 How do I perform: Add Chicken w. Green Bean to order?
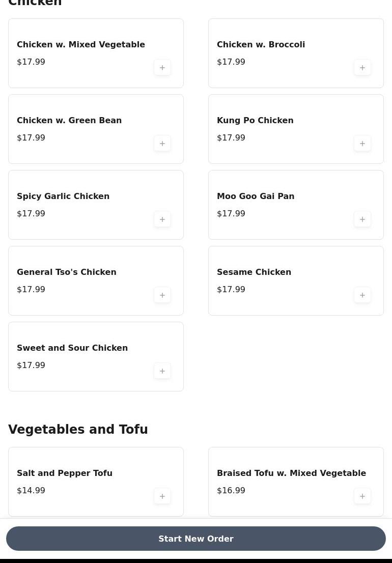click(162, 144)
